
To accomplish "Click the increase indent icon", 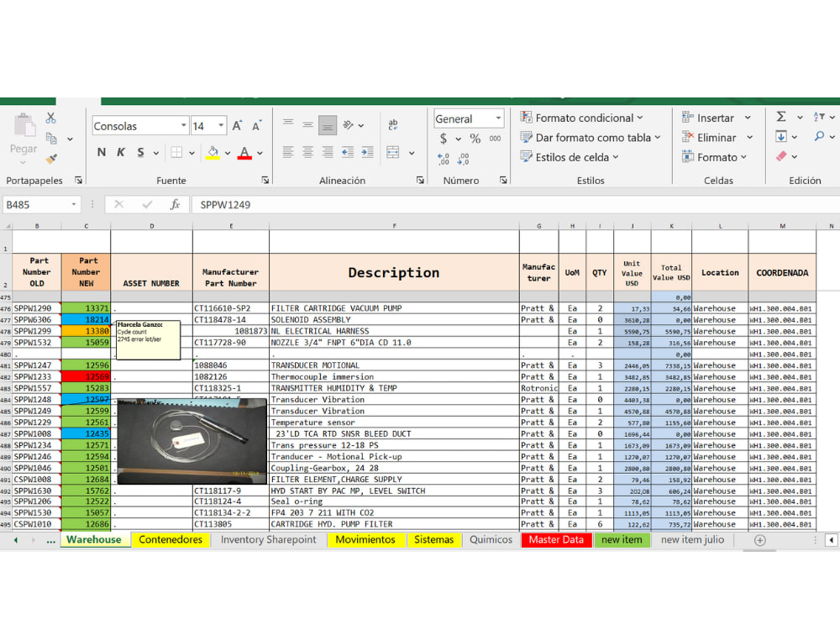I will [x=368, y=152].
